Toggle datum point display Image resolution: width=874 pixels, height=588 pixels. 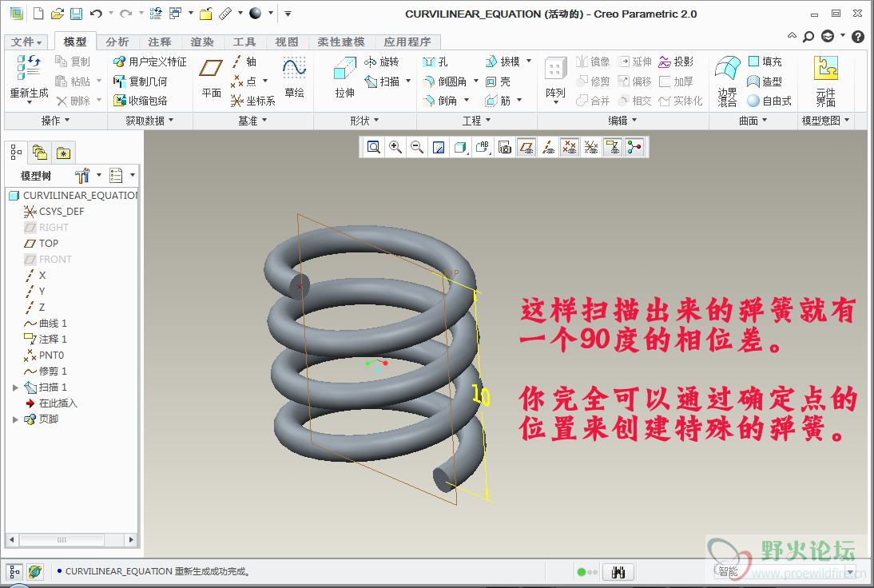pos(569,147)
